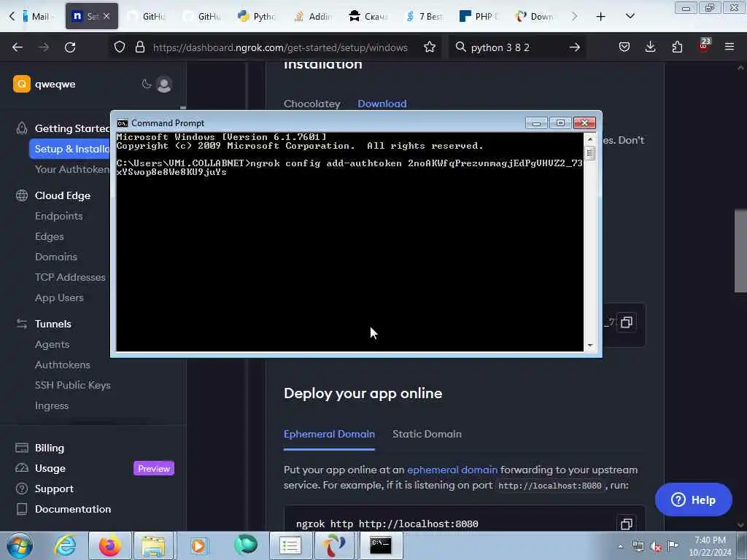
Task: Click the Command Prompt system menu icon
Action: point(123,123)
